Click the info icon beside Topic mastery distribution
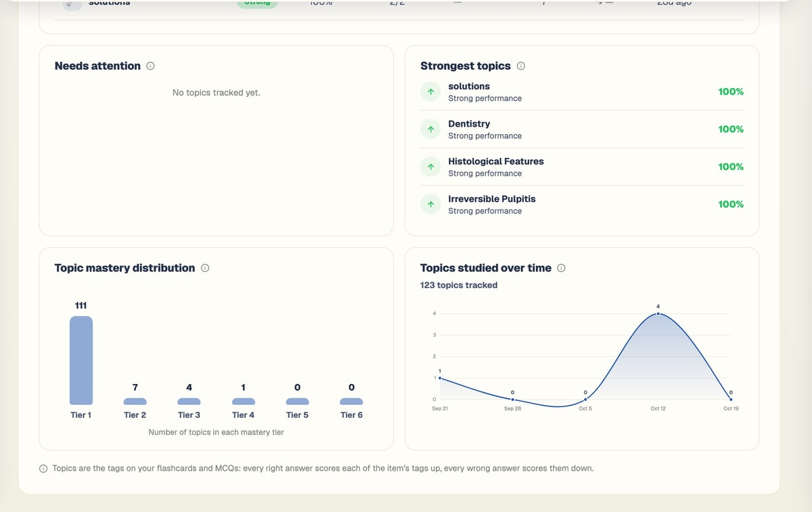The height and width of the screenshot is (512, 812). (x=205, y=268)
